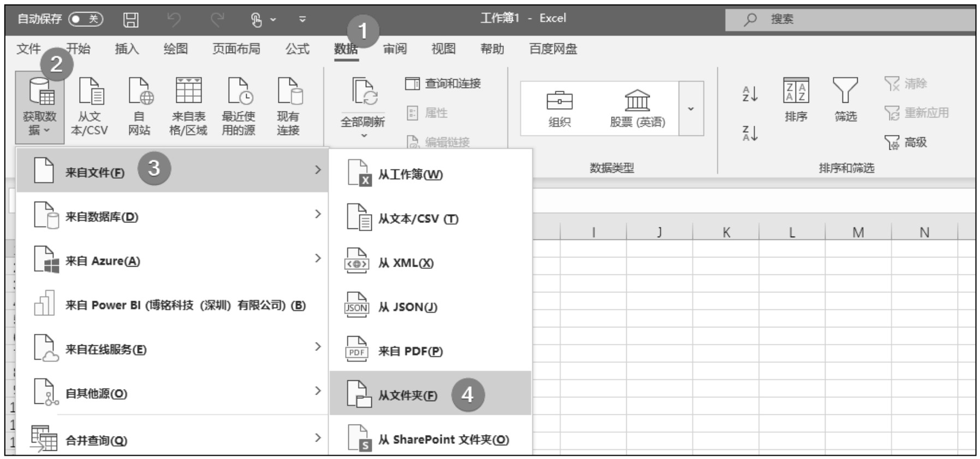
Task: Click the 编辑链接 (Edit Links) button
Action: click(x=438, y=142)
